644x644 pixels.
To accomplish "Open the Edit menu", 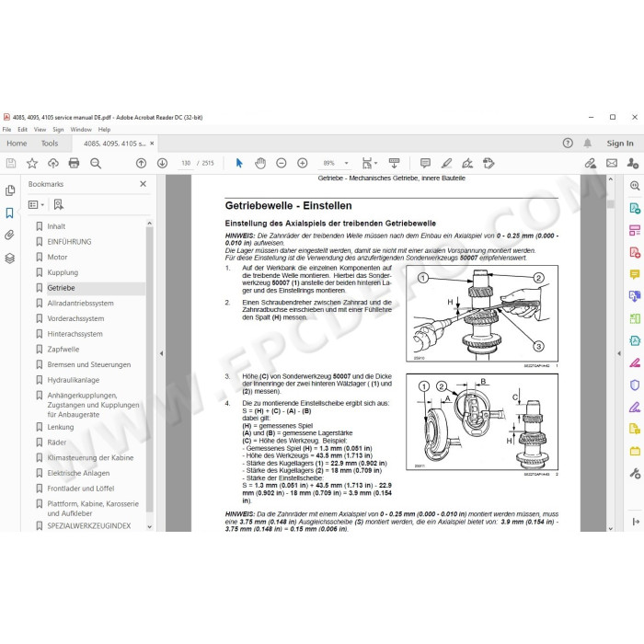I will [23, 130].
